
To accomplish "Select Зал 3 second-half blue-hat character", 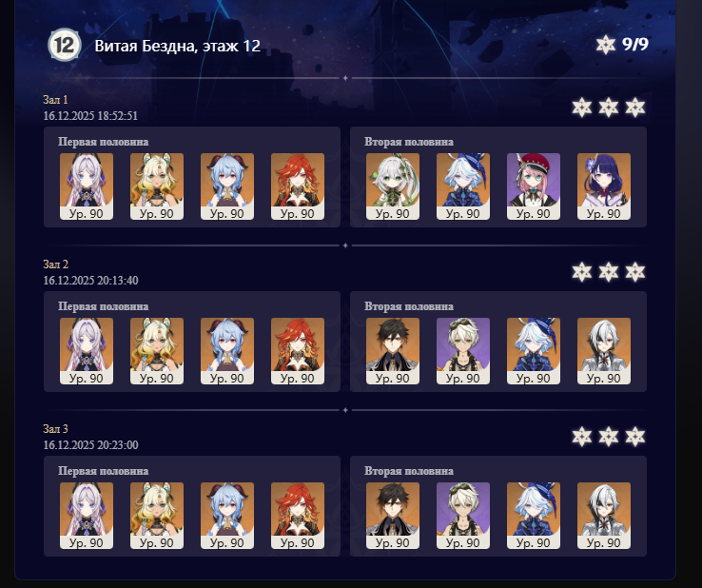I will click(534, 516).
